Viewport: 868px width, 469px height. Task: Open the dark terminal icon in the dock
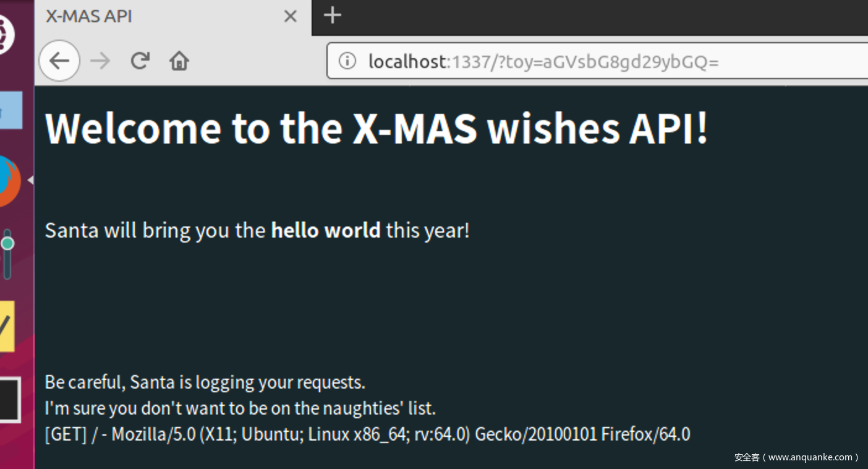click(9, 400)
